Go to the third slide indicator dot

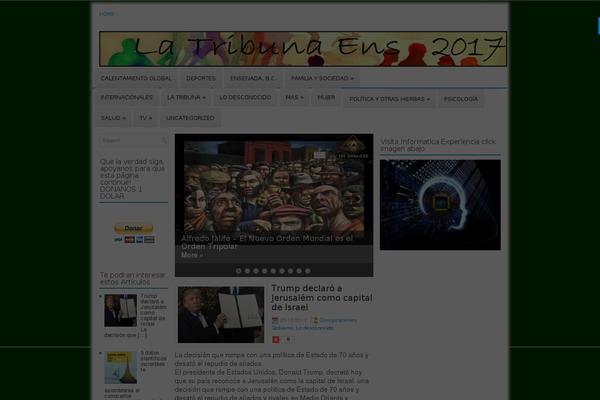coord(256,271)
